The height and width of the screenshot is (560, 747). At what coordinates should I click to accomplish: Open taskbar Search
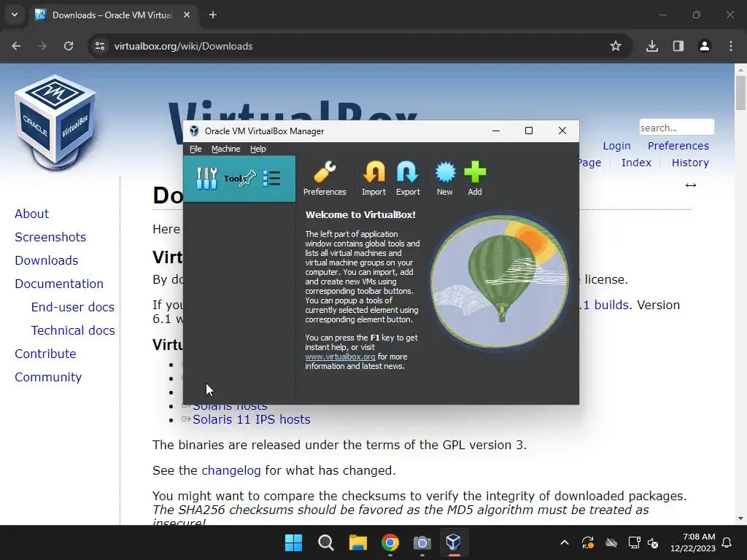pyautogui.click(x=326, y=542)
